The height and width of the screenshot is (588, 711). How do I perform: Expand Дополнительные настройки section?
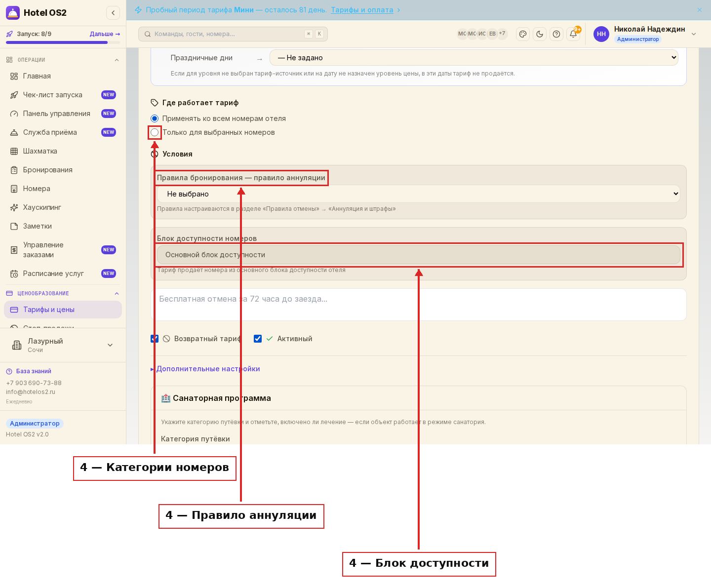point(205,369)
